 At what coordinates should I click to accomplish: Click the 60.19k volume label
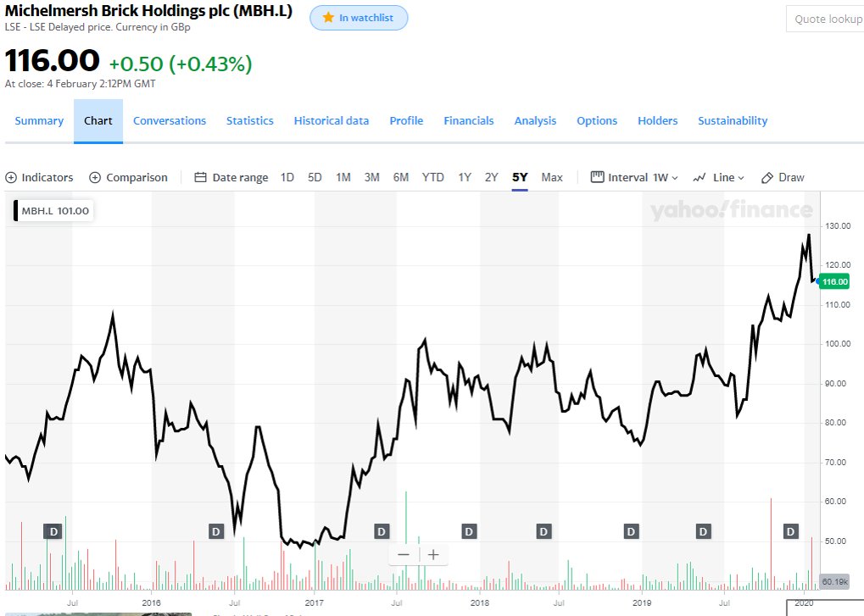(x=834, y=581)
